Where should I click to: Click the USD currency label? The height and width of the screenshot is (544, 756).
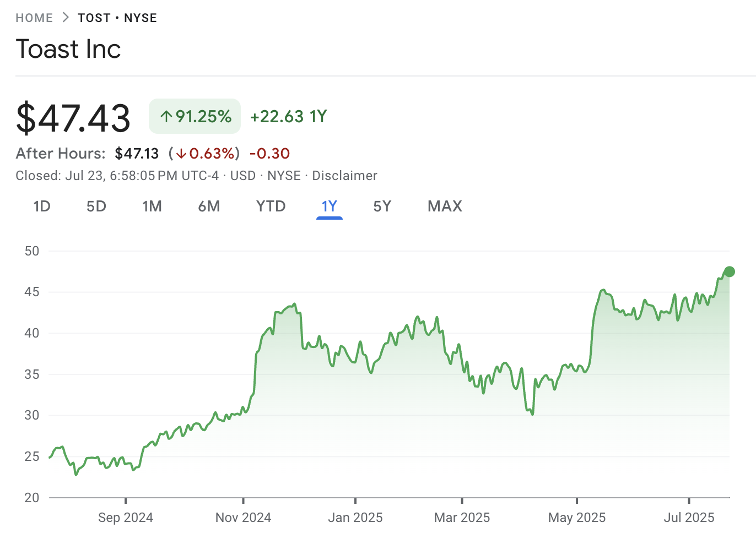pyautogui.click(x=243, y=176)
